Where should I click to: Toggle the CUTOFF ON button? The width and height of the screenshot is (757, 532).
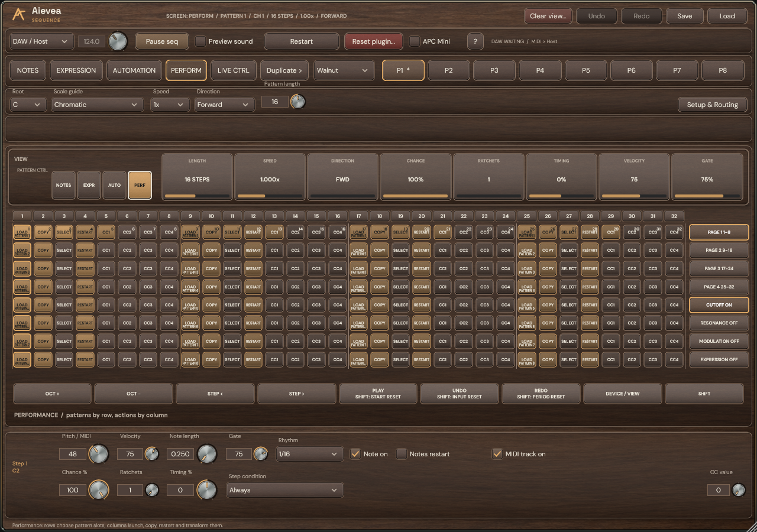pos(719,305)
